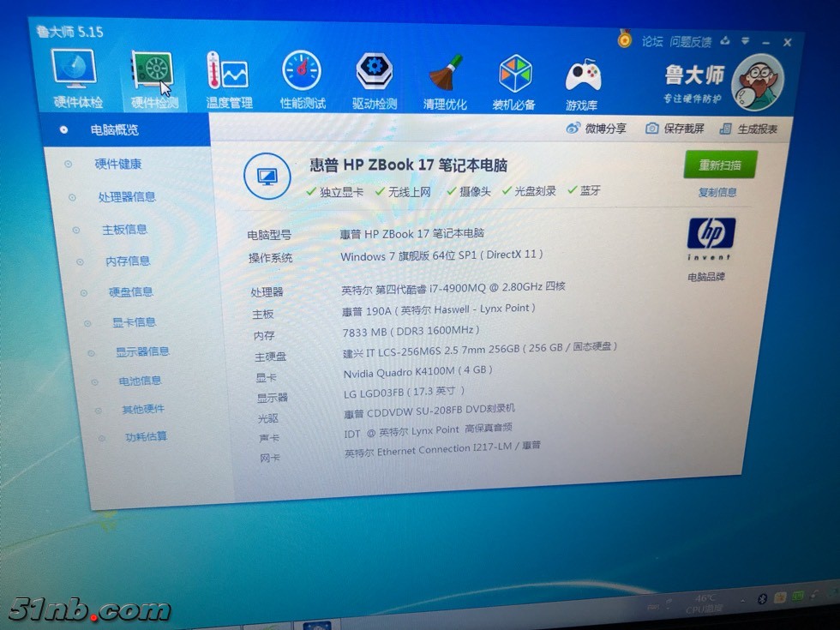Click the 复制信息 copy info link
Screen dimensions: 840x630
(717, 193)
